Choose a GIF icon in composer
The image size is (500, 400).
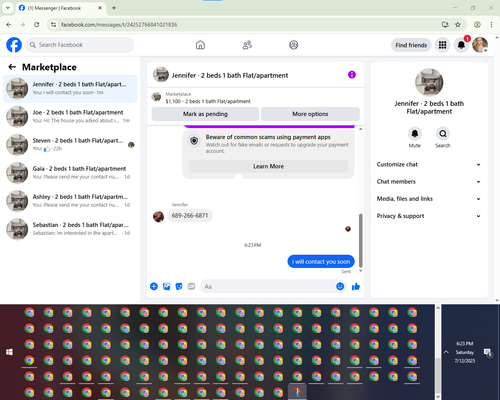click(x=191, y=286)
